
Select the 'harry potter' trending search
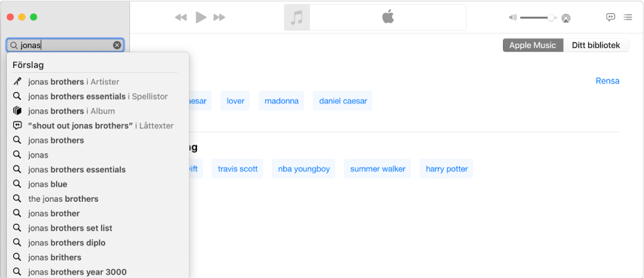[x=447, y=169]
